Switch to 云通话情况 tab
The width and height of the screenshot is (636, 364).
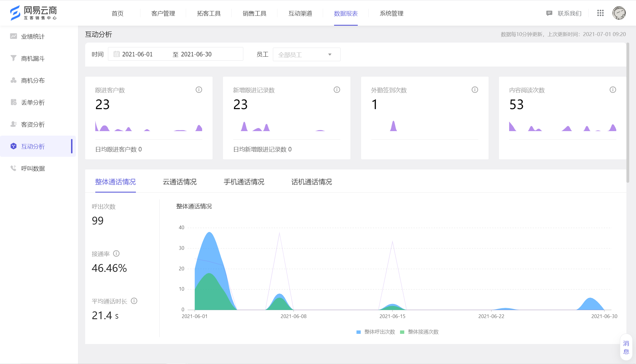(x=180, y=182)
